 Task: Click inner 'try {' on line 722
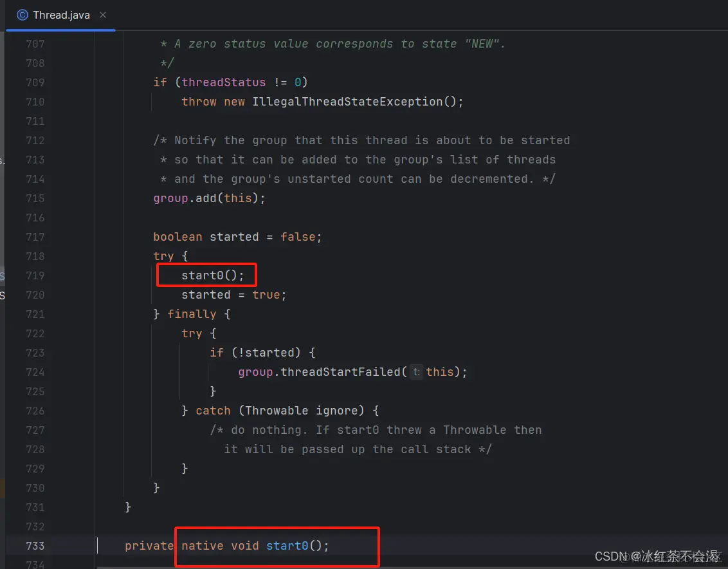pyautogui.click(x=199, y=333)
